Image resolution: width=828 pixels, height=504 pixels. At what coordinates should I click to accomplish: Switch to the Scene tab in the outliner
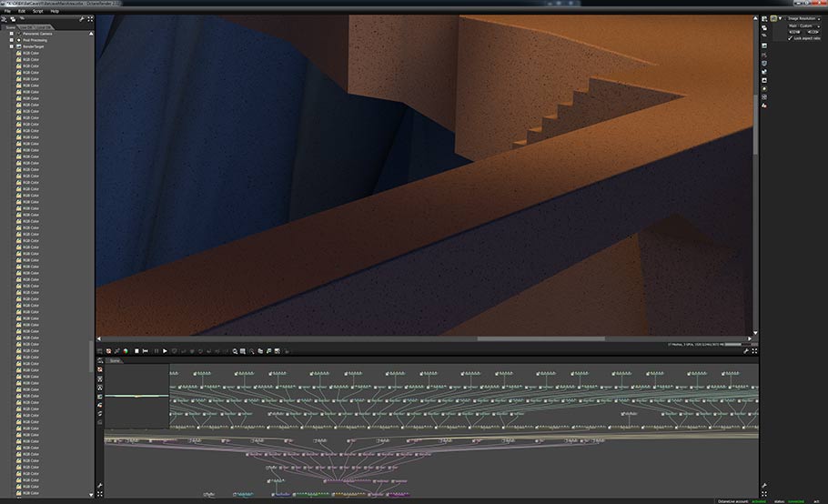[x=11, y=27]
